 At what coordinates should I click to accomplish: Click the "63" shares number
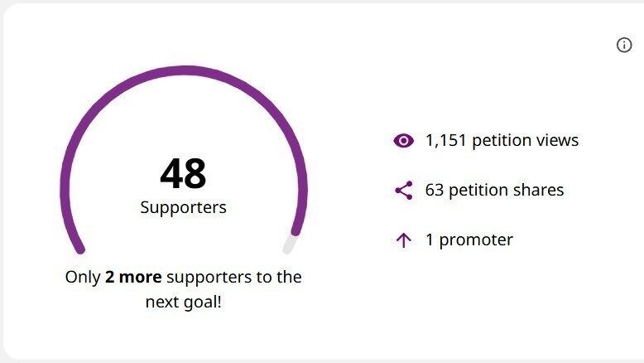pyautogui.click(x=435, y=191)
